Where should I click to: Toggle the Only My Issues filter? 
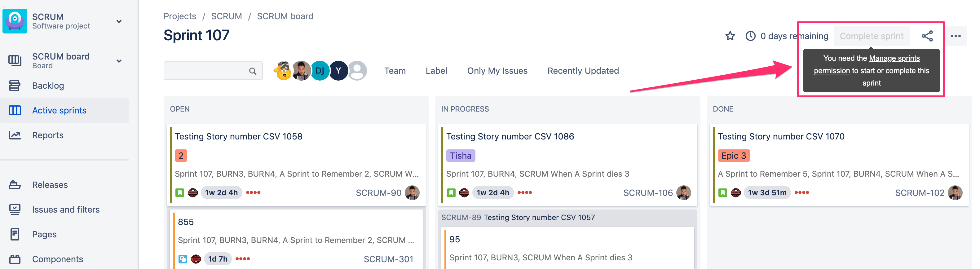click(x=497, y=71)
